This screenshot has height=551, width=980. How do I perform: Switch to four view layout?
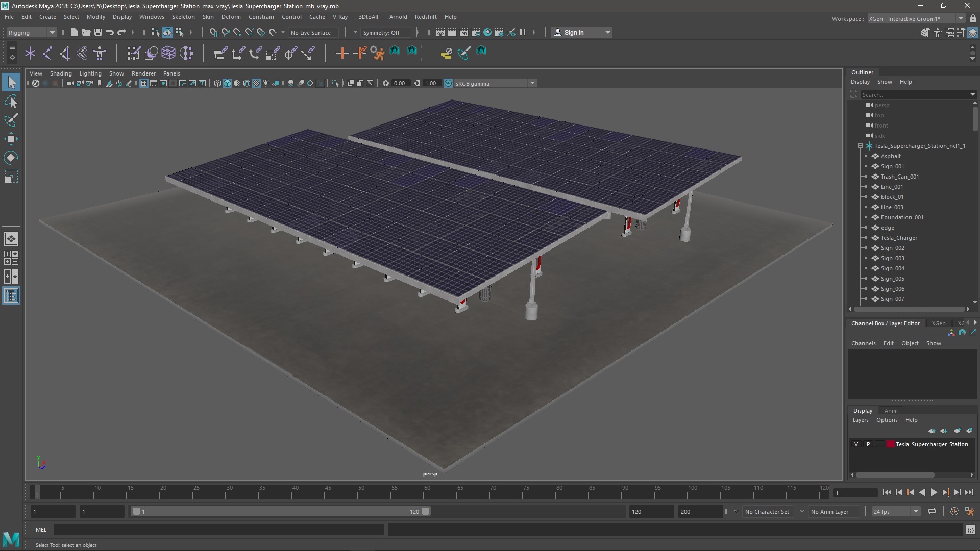point(11,258)
